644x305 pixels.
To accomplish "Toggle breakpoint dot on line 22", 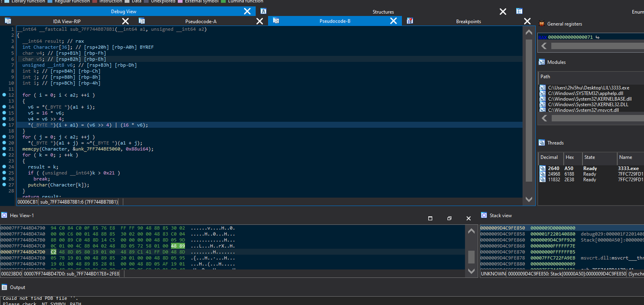I will point(4,155).
